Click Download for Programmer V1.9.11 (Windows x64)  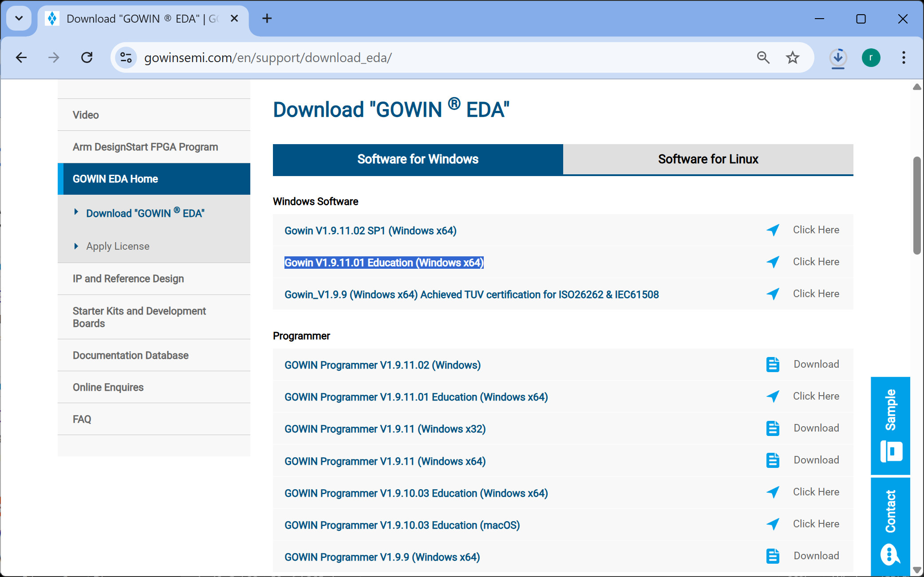pyautogui.click(x=816, y=460)
